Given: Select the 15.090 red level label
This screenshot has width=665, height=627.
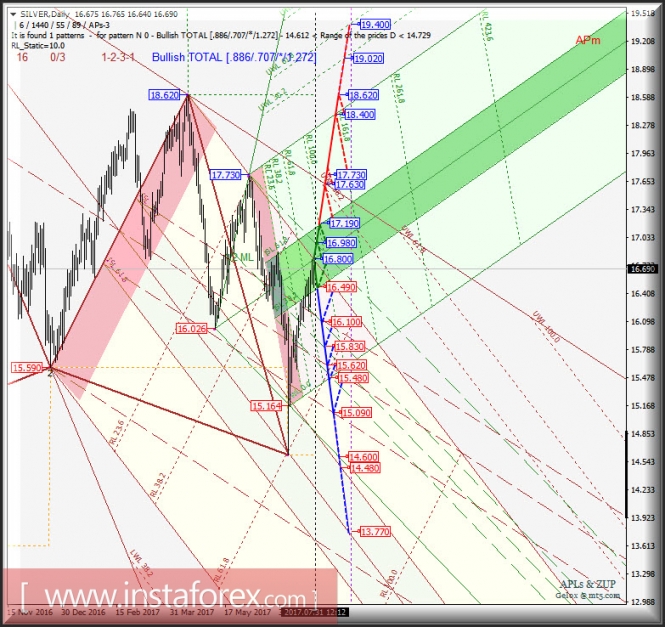Looking at the screenshot, I should (356, 413).
